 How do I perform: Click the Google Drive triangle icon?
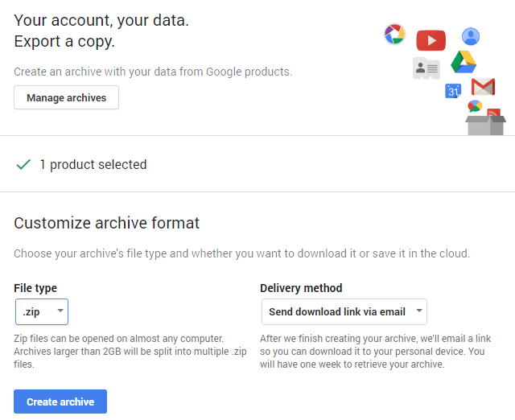click(x=463, y=62)
